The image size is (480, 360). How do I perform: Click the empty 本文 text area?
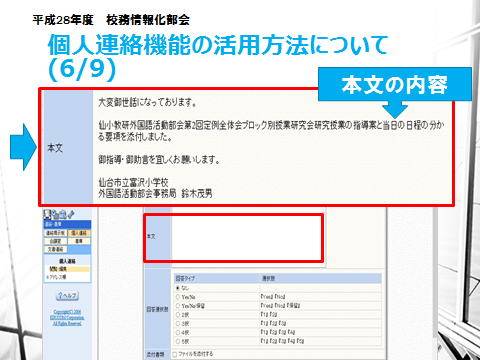pyautogui.click(x=246, y=237)
